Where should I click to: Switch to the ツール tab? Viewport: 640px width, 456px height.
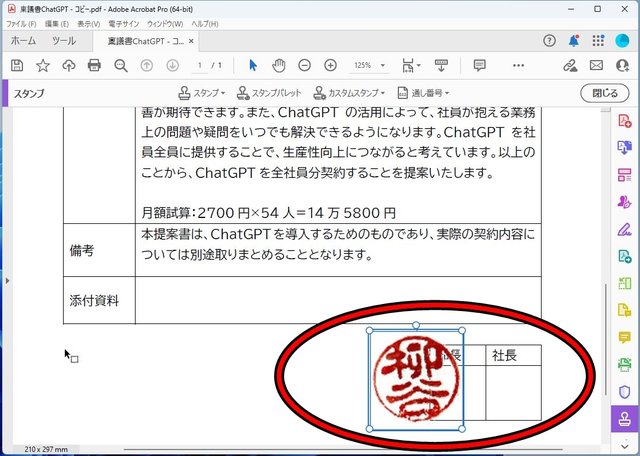[64, 41]
